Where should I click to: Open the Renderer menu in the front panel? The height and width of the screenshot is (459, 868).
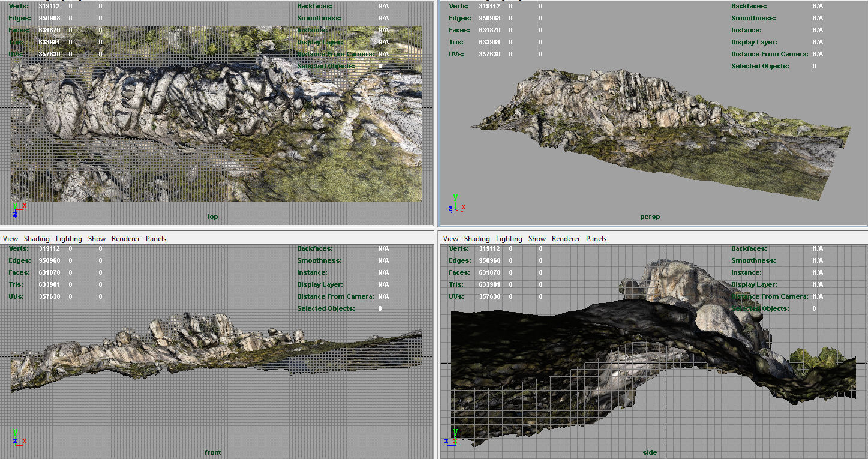125,239
